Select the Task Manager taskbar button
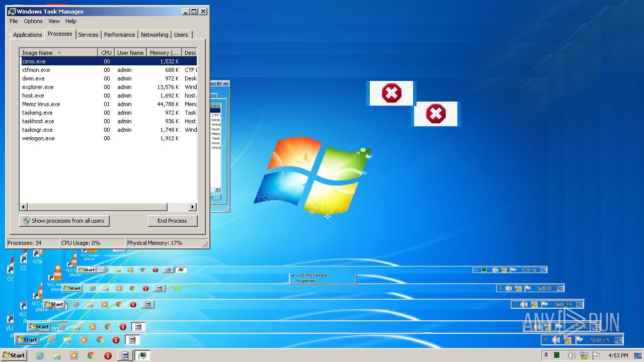The height and width of the screenshot is (362, 644). coord(142,355)
